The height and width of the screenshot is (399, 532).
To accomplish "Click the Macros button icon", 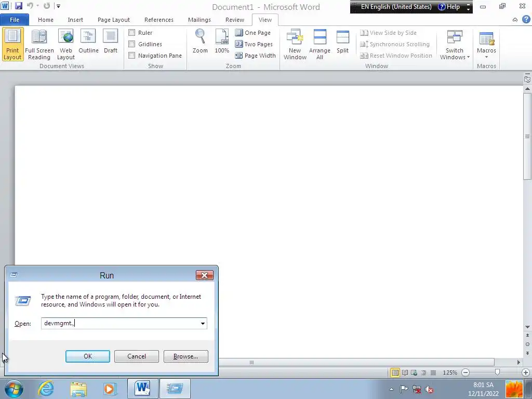I will pos(486,38).
